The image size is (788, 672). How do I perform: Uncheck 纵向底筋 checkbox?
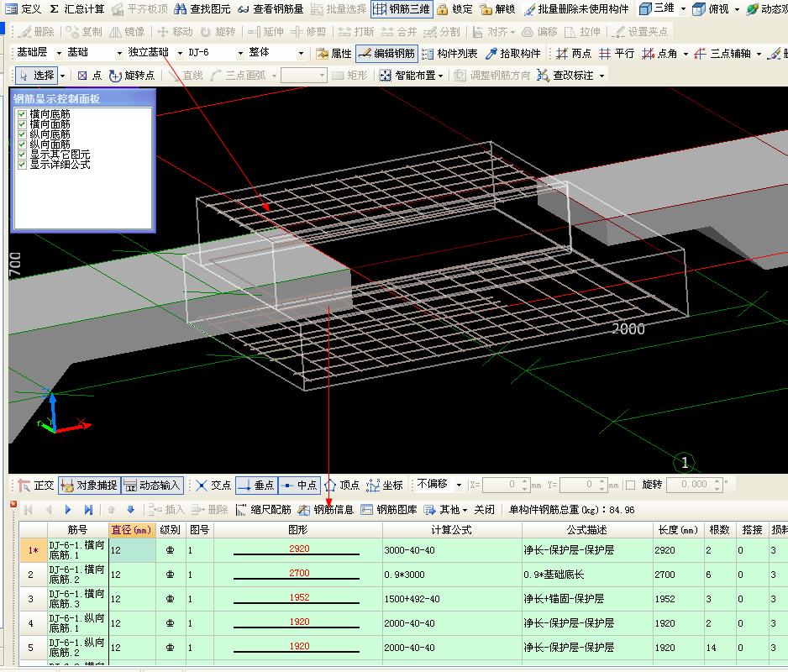22,134
